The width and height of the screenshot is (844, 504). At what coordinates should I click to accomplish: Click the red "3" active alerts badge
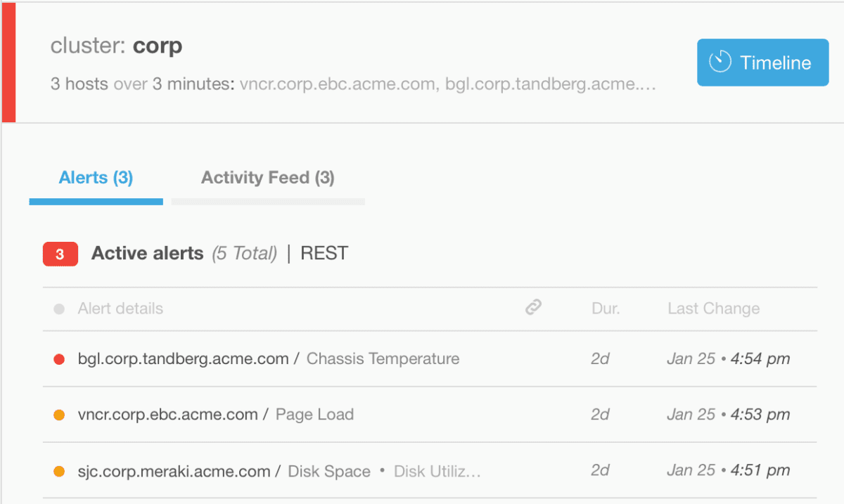coord(60,254)
